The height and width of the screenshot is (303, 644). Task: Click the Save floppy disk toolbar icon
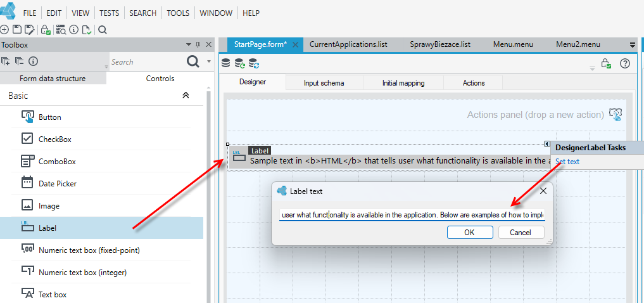pos(16,29)
